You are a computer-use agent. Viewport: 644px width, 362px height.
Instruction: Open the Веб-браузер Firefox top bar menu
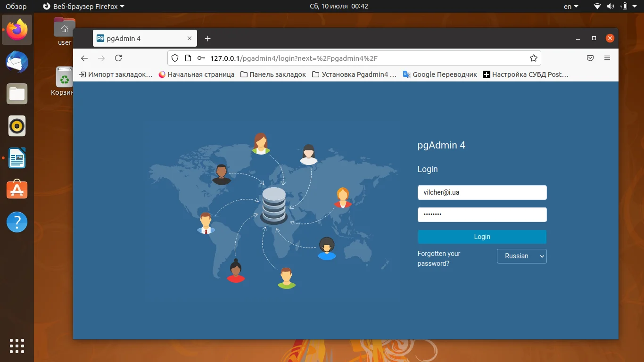point(83,6)
